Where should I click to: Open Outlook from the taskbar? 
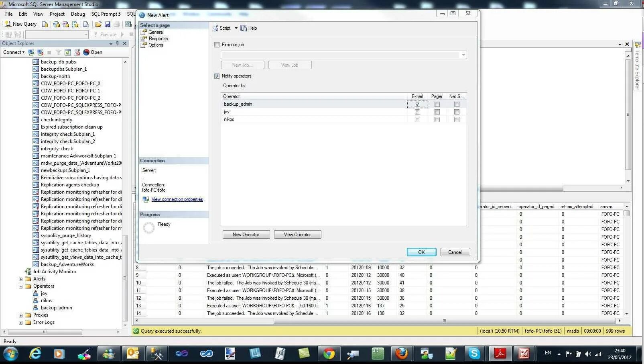point(132,354)
